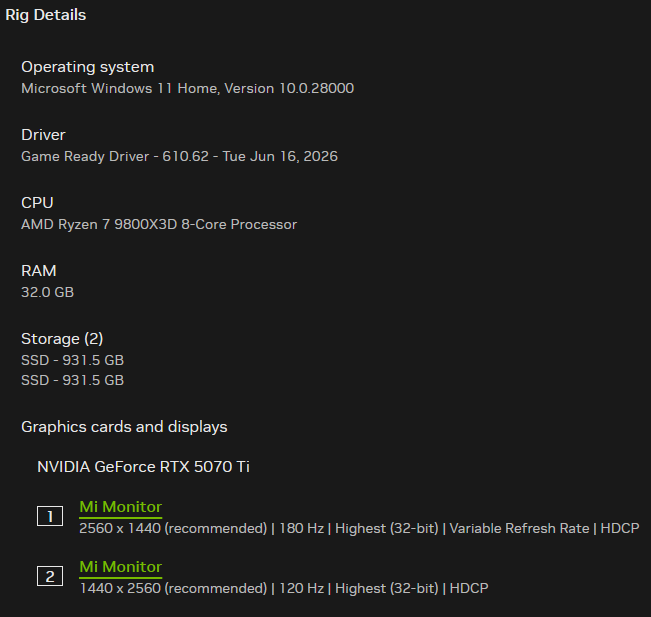The height and width of the screenshot is (617, 651).
Task: Select the second SSD - 931.5 GB entry
Action: (x=73, y=380)
